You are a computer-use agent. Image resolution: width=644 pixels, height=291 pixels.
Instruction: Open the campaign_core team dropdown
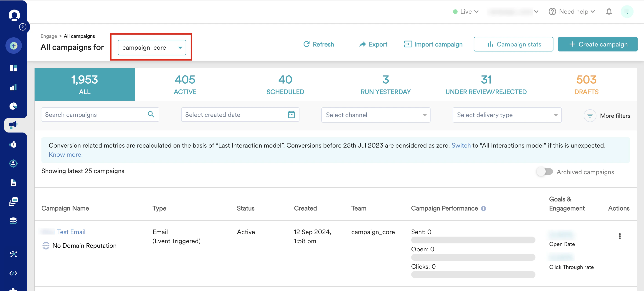(x=152, y=48)
